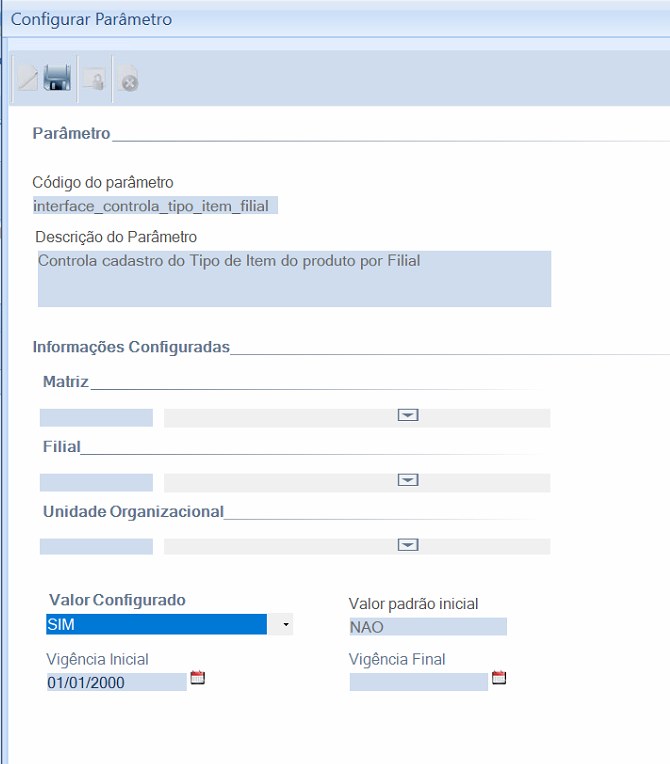Screen dimensions: 670x764
Task: Expand the Filial dropdown list
Action: 408,480
